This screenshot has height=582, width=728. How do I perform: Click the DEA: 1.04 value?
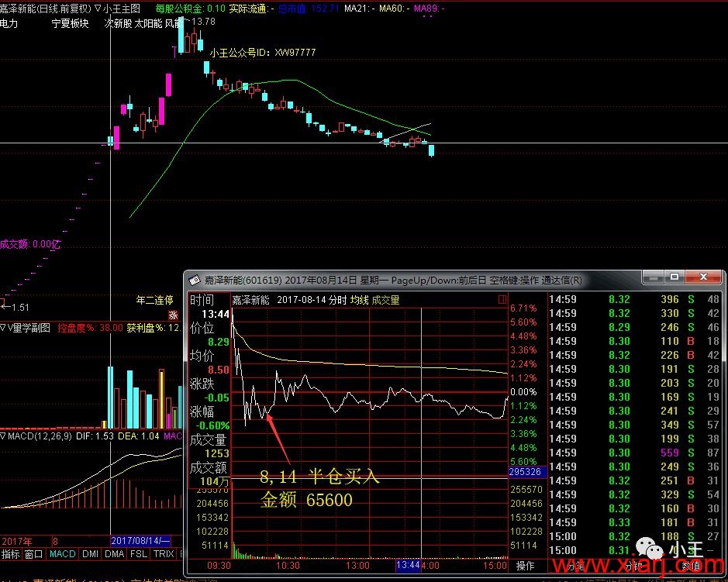point(138,436)
